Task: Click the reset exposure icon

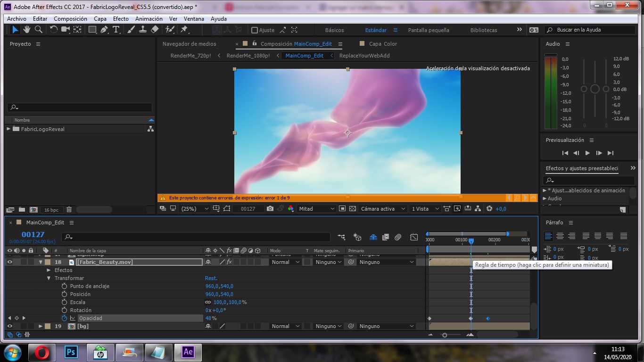Action: click(489, 208)
